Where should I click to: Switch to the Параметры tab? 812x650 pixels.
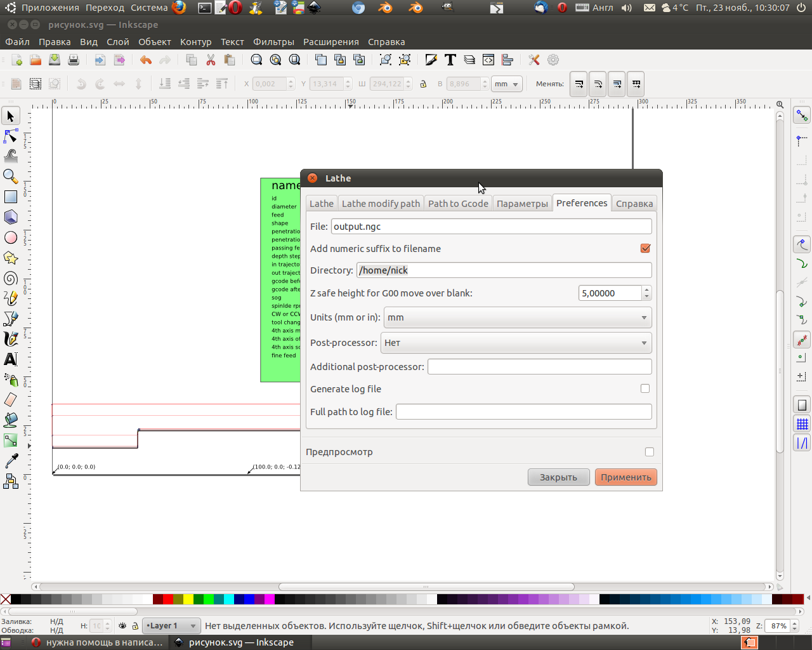522,203
